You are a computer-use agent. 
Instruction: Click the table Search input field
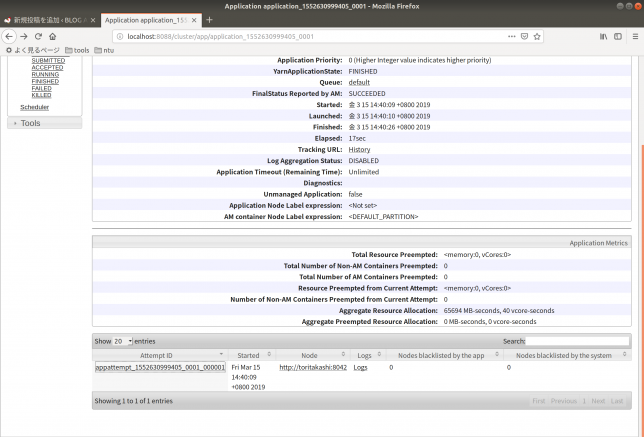tap(579, 341)
